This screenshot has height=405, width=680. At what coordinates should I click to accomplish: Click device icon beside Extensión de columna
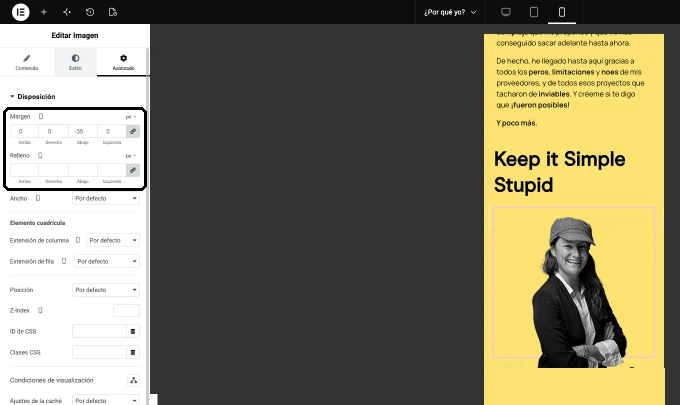pyautogui.click(x=78, y=240)
